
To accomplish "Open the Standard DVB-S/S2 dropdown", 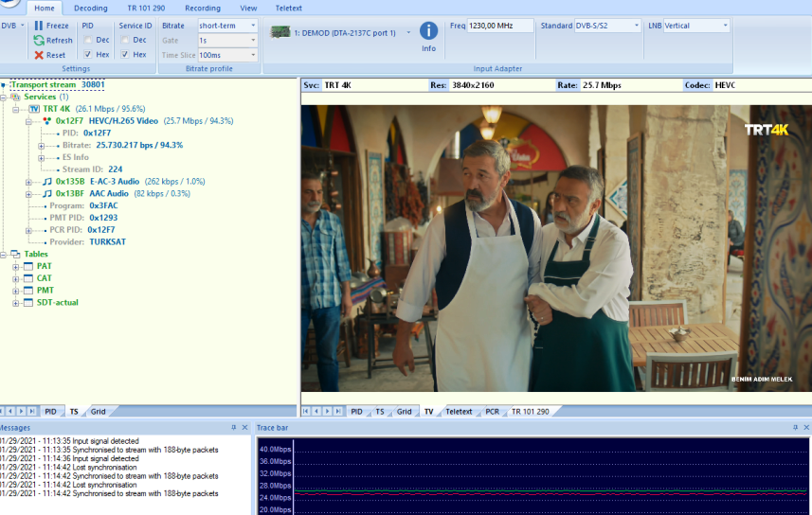I will (x=637, y=26).
